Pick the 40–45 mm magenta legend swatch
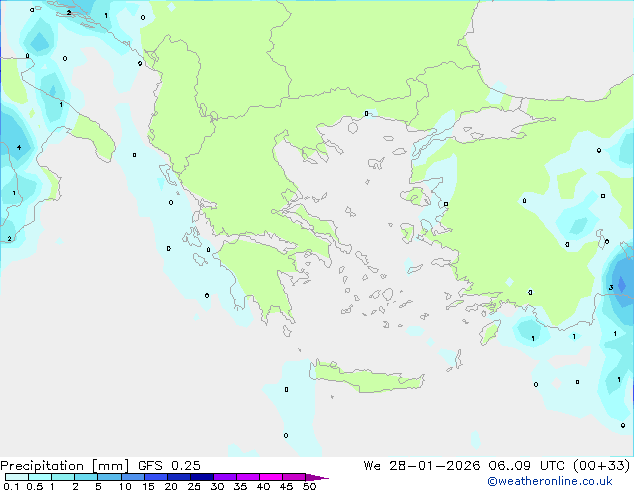Screen dimensions: 634x490 [x=271, y=477]
